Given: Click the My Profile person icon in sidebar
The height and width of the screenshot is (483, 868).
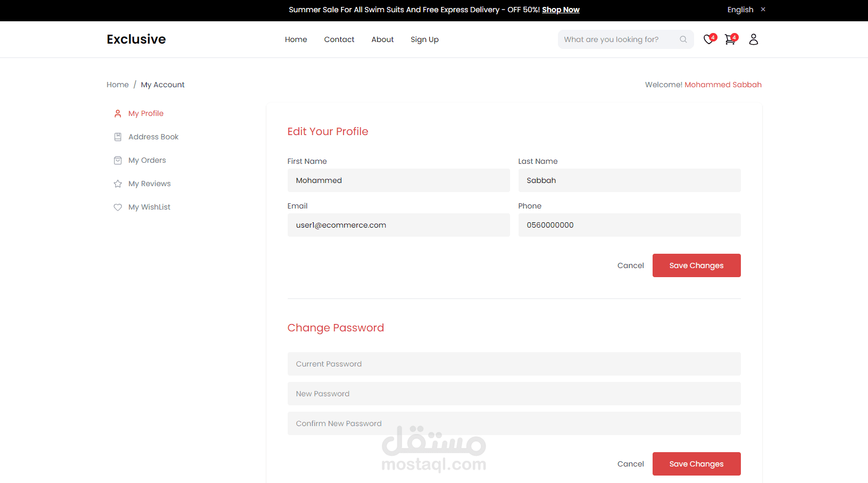Looking at the screenshot, I should (x=118, y=114).
